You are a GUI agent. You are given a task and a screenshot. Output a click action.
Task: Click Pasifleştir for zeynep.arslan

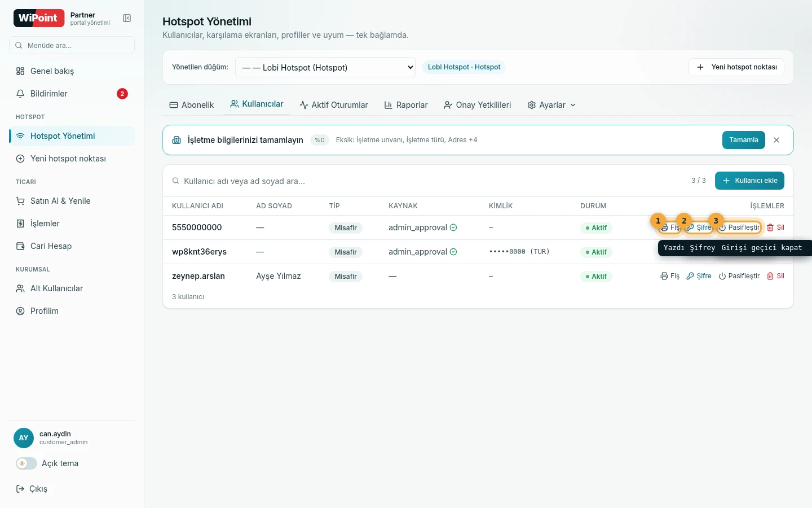(739, 276)
